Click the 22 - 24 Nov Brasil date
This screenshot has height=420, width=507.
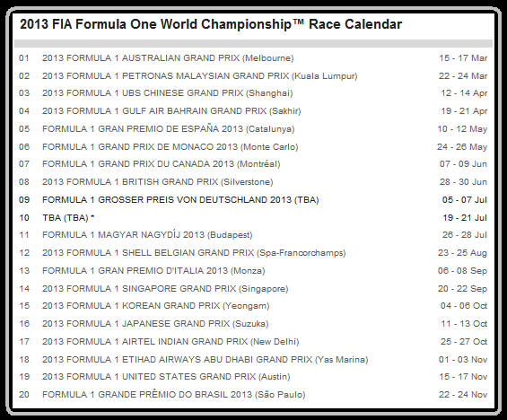[x=463, y=395]
